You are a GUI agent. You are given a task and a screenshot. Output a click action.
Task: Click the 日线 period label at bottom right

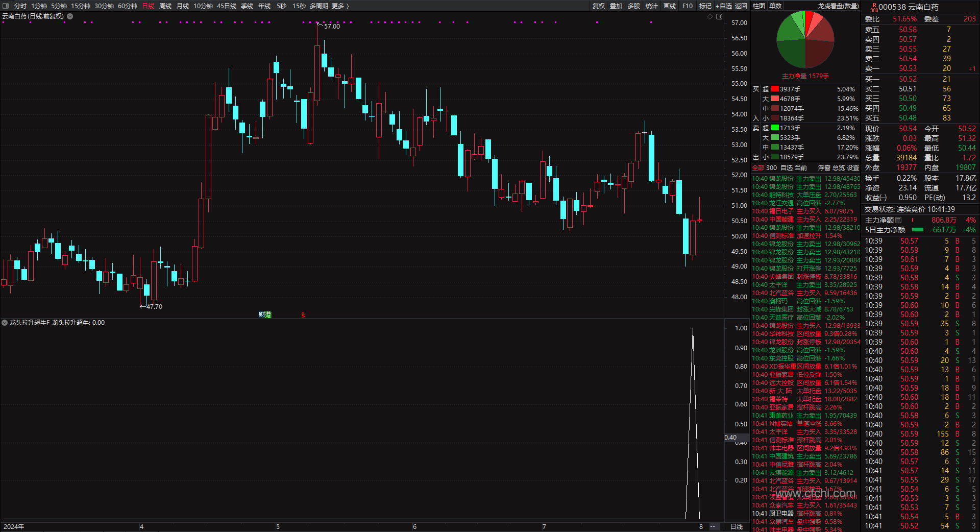(737, 526)
